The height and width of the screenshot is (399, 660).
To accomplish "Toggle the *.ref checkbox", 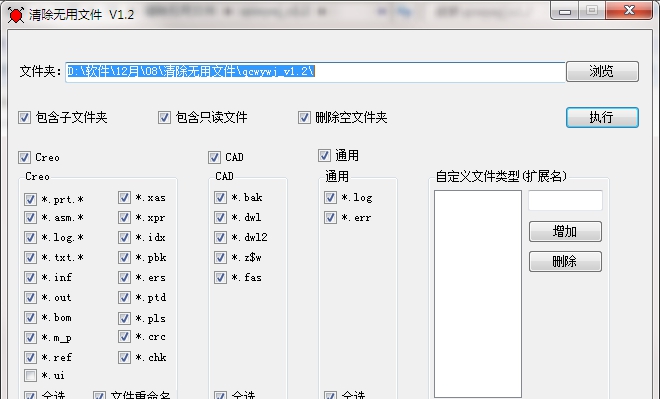I will point(30,357).
